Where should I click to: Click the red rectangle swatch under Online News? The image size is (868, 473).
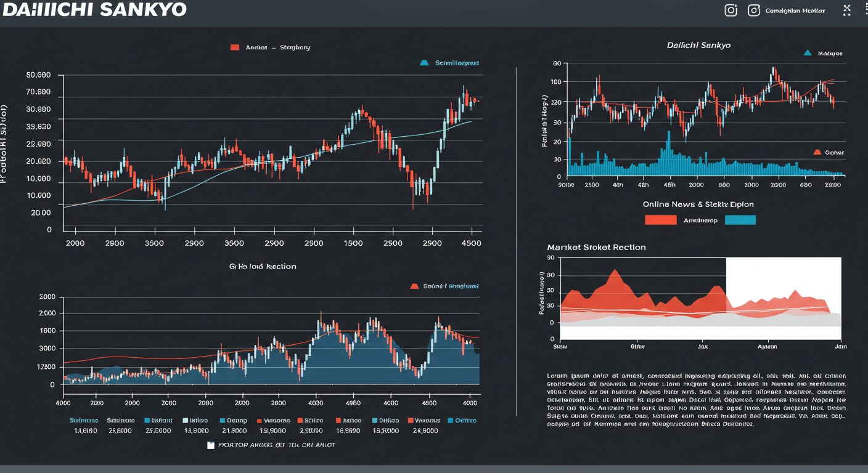pyautogui.click(x=661, y=220)
